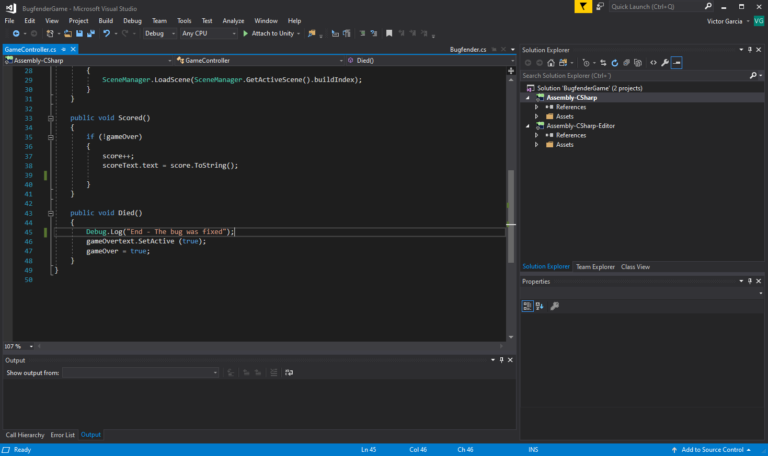Open the File menu
The width and height of the screenshot is (768, 456).
click(x=9, y=21)
